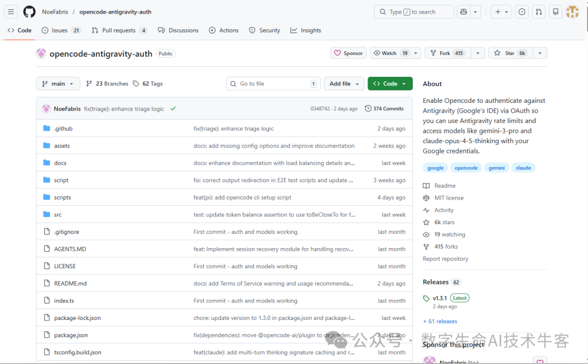Screen dimensions: 588x364
Task: Click the v1.3.1 release tag
Action: 439,298
